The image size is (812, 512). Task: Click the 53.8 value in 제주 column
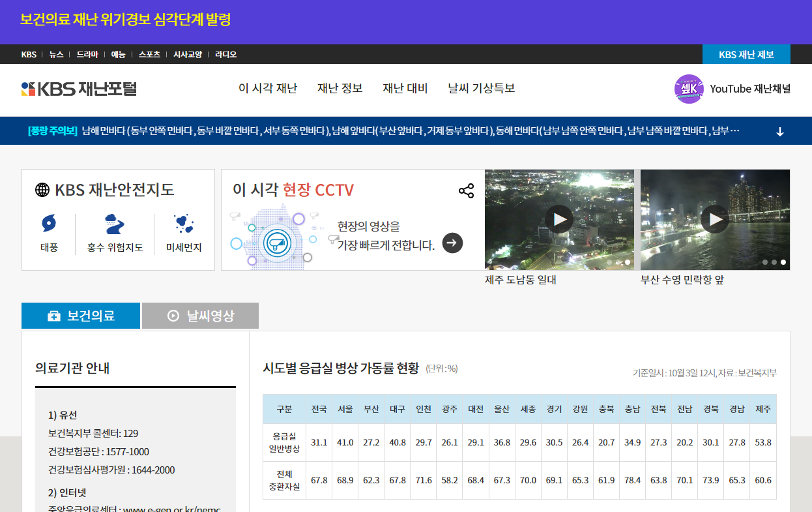point(763,442)
